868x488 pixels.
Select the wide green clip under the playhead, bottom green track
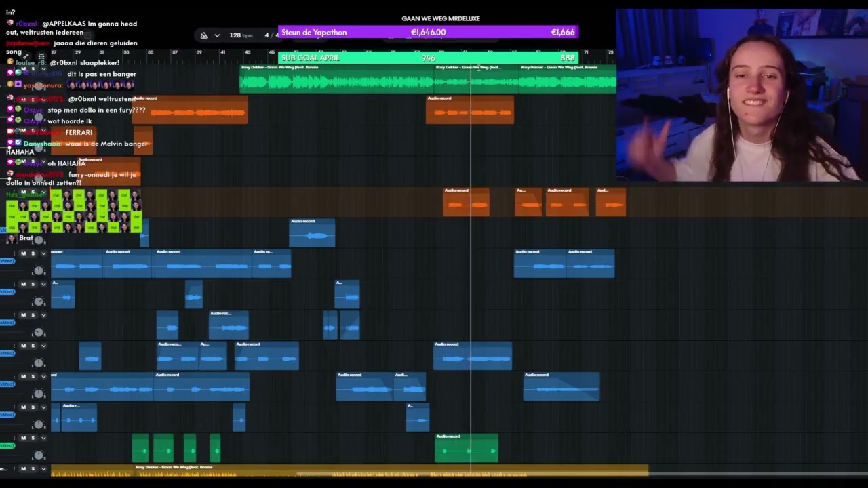[467, 448]
